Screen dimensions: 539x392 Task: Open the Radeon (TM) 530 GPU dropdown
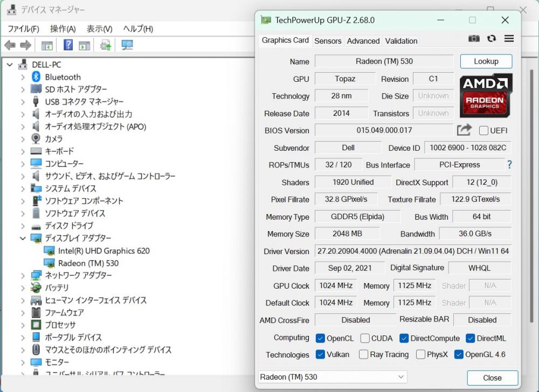[x=333, y=377]
